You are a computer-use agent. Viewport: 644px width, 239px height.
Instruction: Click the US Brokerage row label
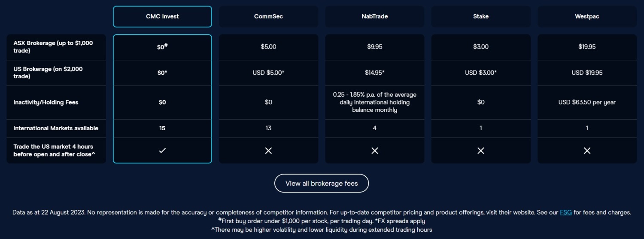coord(56,73)
